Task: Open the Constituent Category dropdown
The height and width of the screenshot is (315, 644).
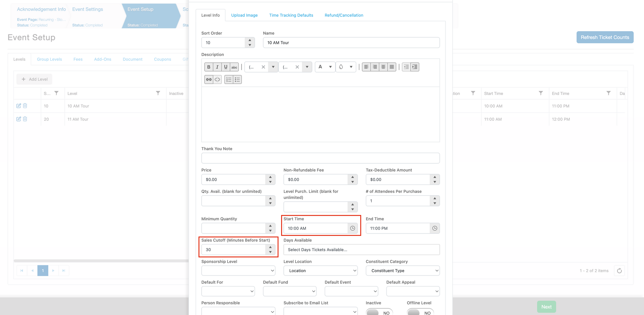Action: pyautogui.click(x=403, y=271)
